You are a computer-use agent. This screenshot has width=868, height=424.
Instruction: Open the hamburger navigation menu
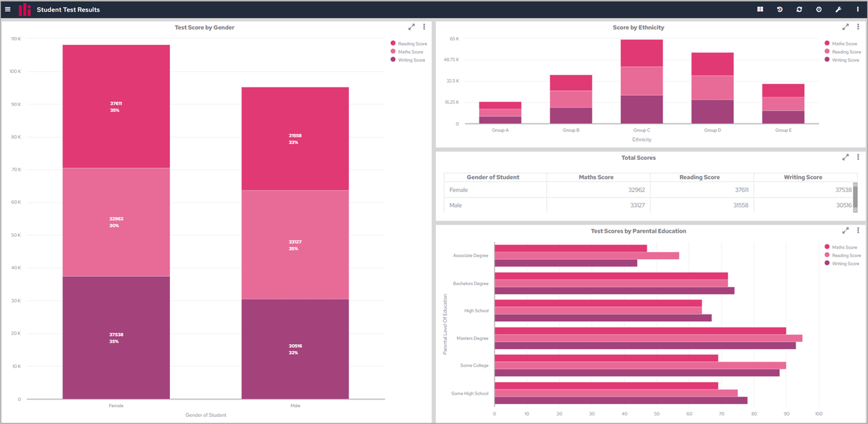pos(8,10)
